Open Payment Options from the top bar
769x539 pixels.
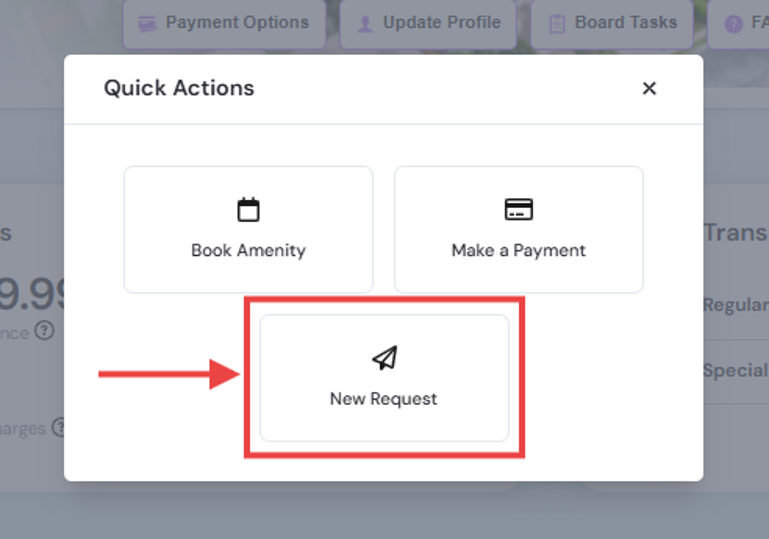tap(224, 23)
